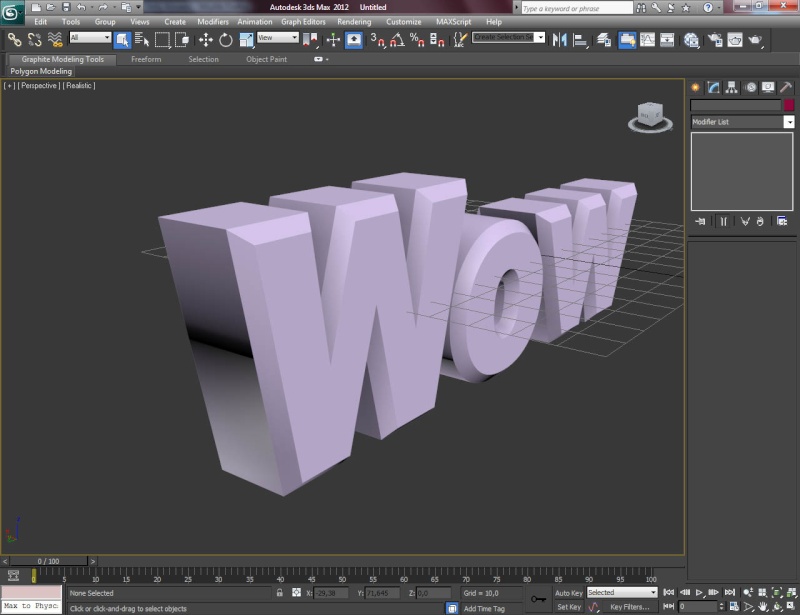800x615 pixels.
Task: Switch to the Object Paint ribbon tab
Action: point(266,59)
